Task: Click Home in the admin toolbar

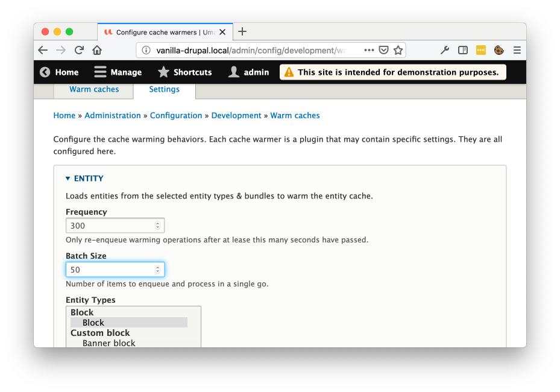Action: (59, 72)
